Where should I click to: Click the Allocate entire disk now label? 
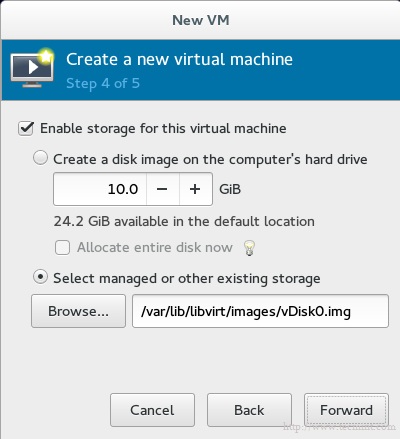click(155, 248)
